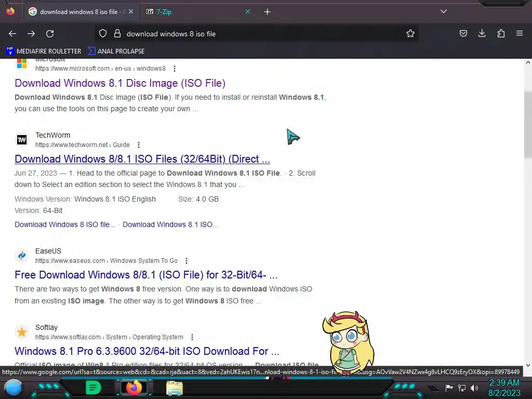Open the extensions puzzle icon

501,33
